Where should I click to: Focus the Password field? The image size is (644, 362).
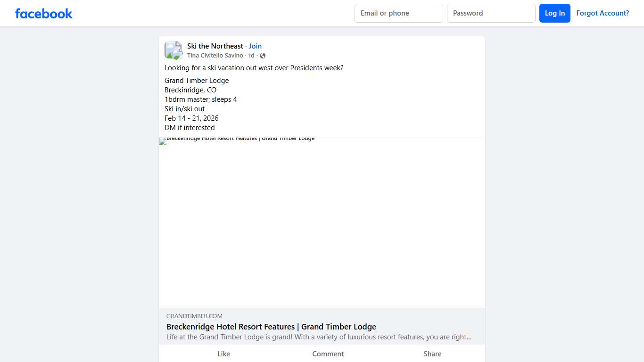[491, 13]
